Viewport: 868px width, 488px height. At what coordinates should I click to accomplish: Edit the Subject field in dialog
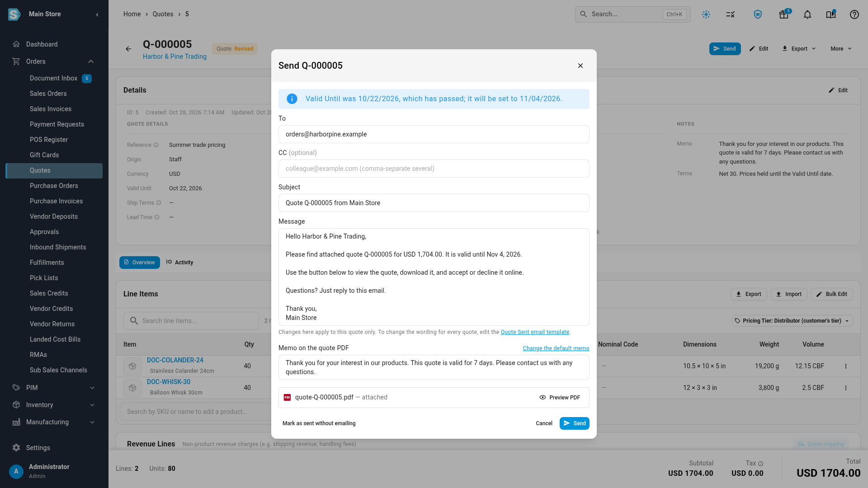pos(434,203)
